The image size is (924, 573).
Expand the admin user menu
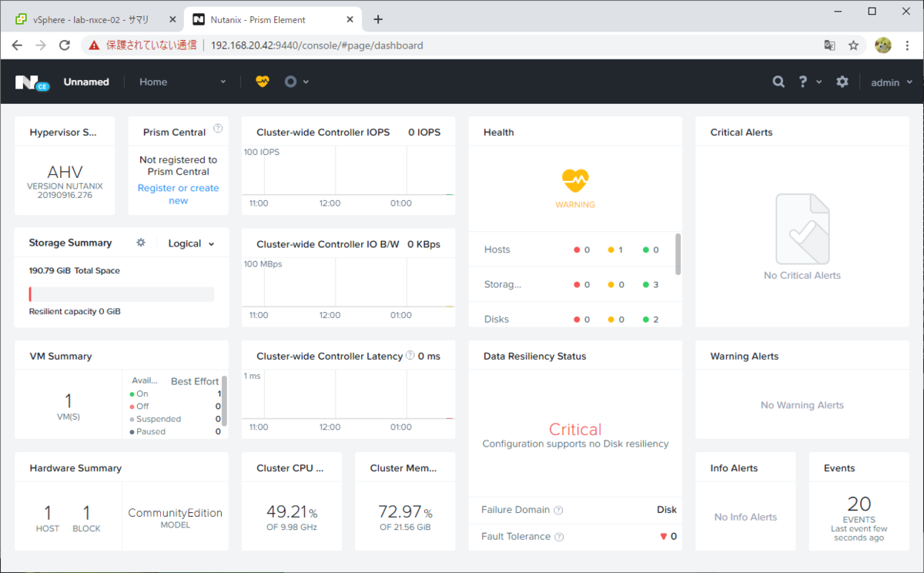coord(892,82)
